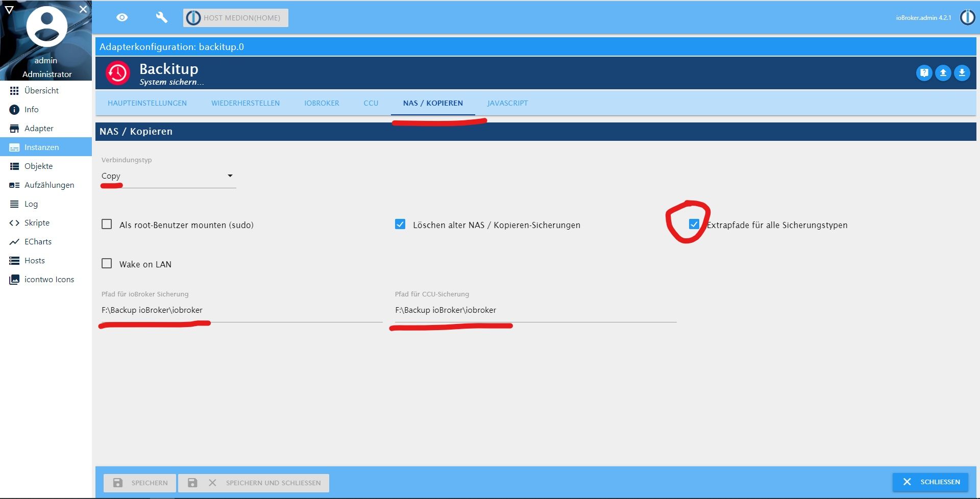Click the ioBroker.admin 4.2.1 version text

(x=923, y=18)
